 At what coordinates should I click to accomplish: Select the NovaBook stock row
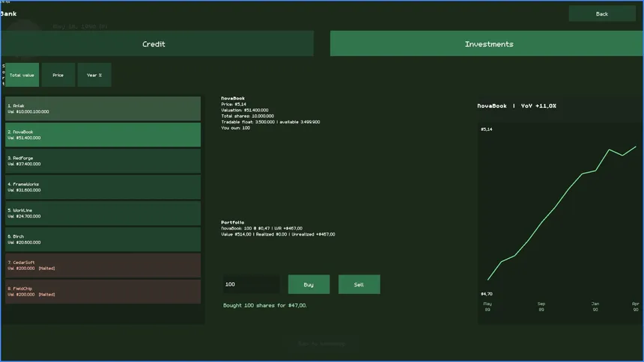[103, 135]
